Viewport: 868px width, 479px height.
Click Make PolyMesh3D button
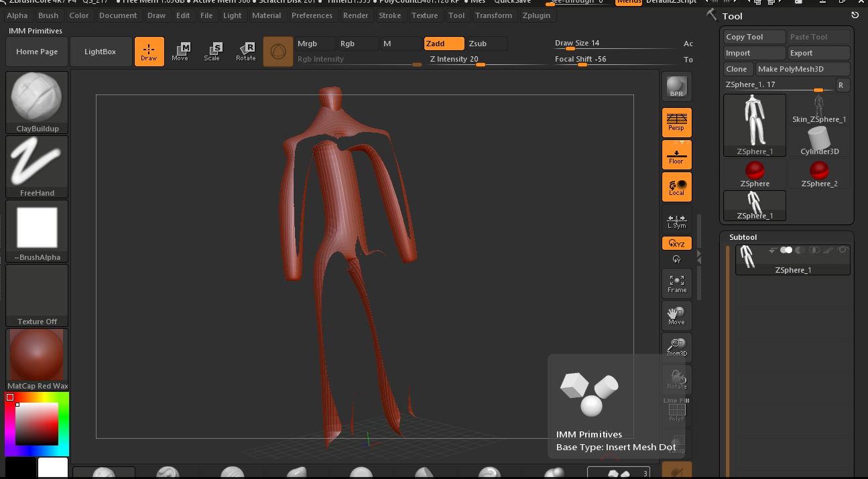coord(803,69)
